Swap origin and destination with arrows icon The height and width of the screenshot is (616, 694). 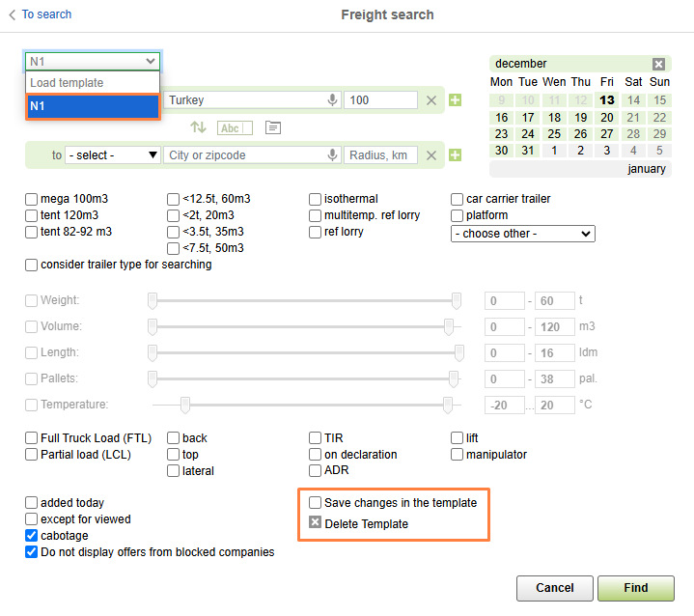(x=198, y=127)
